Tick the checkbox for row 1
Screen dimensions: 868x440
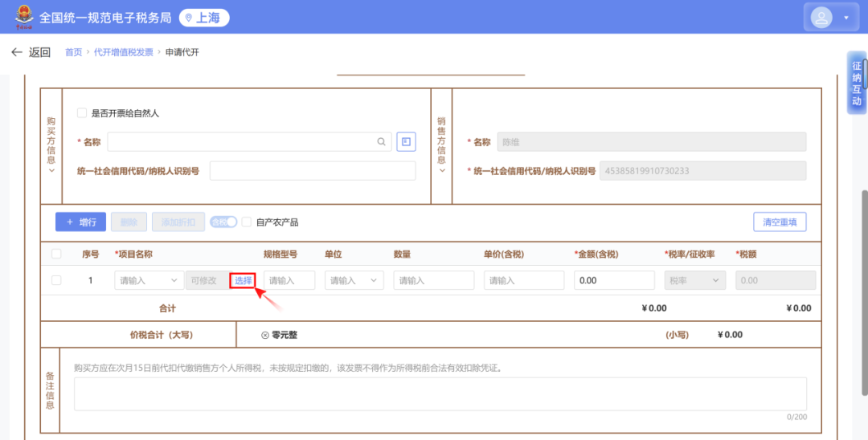pyautogui.click(x=56, y=280)
